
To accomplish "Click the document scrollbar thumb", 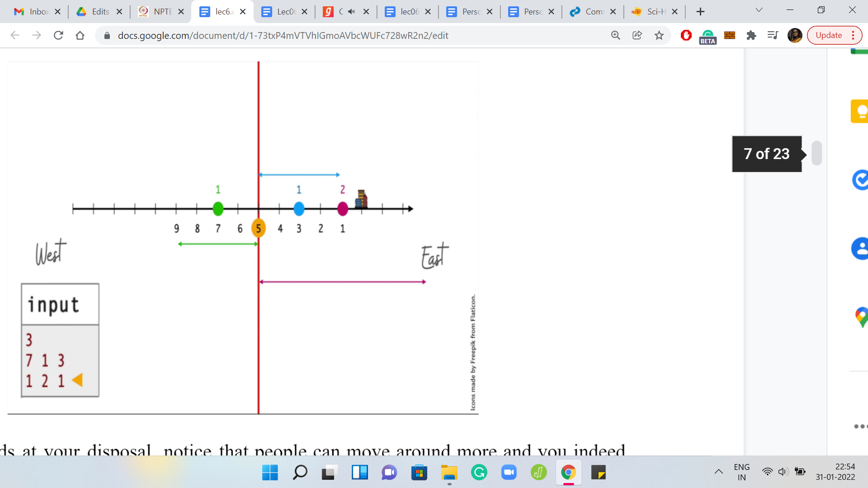I will [816, 153].
